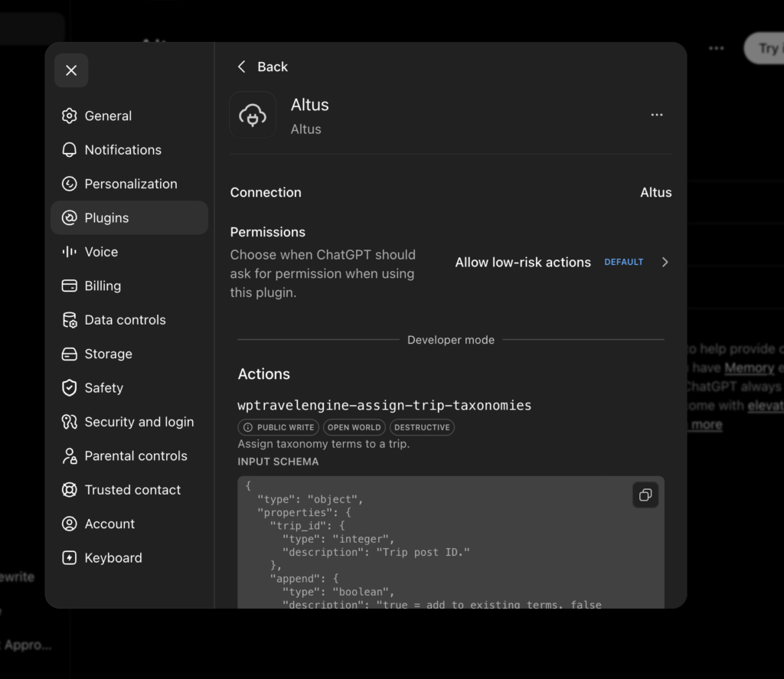The height and width of the screenshot is (679, 784).
Task: Click the Permissions heading
Action: (267, 232)
